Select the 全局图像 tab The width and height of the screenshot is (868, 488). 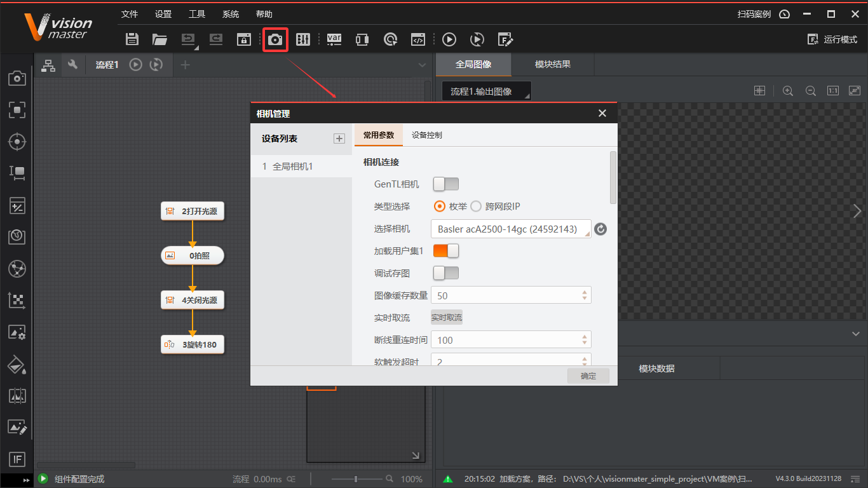(x=473, y=64)
